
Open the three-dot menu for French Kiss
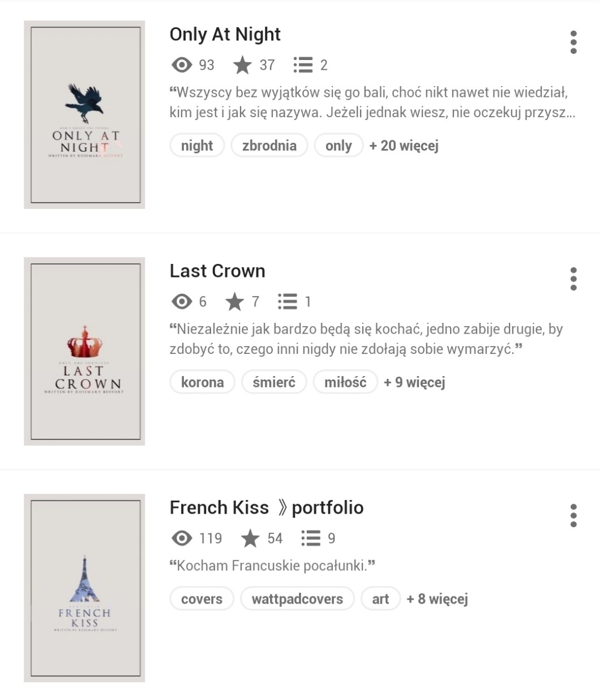pos(573,515)
